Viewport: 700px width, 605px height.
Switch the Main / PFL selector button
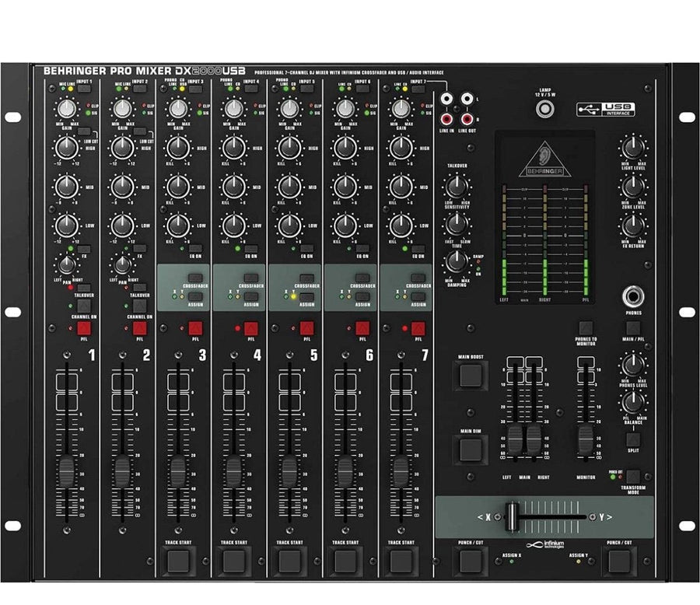[633, 328]
